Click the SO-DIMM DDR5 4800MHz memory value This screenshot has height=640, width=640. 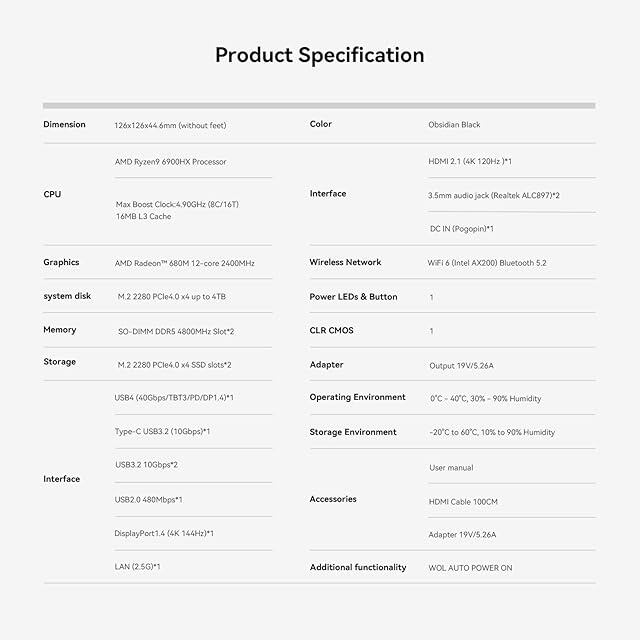click(x=176, y=331)
